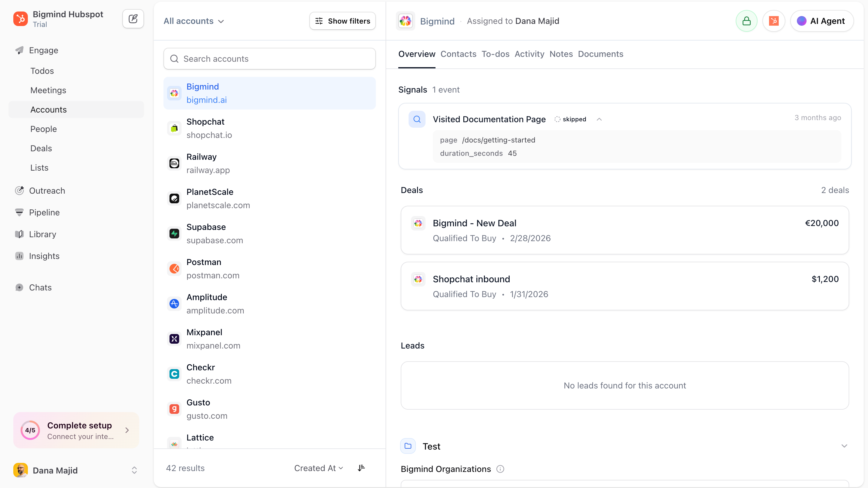Switch to the Notes tab
Image resolution: width=868 pixels, height=488 pixels.
coord(561,54)
